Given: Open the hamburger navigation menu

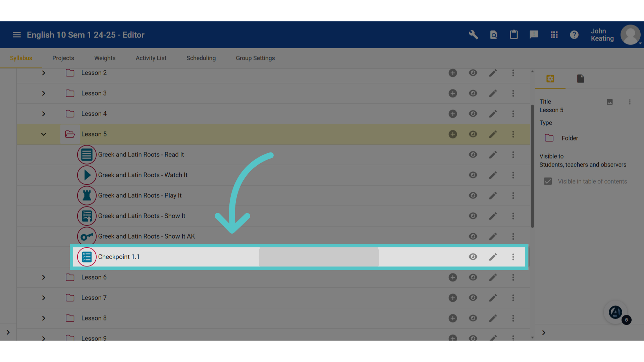Looking at the screenshot, I should pyautogui.click(x=17, y=35).
